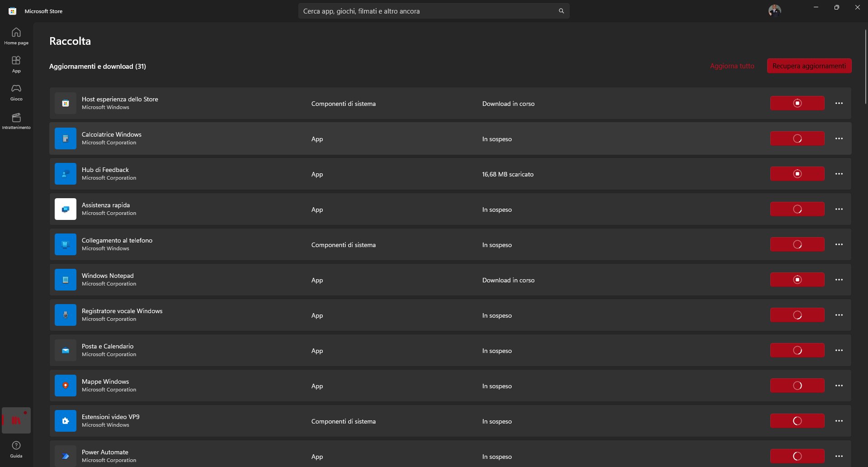Open more options for Mappe Windows
The width and height of the screenshot is (868, 467).
click(839, 386)
